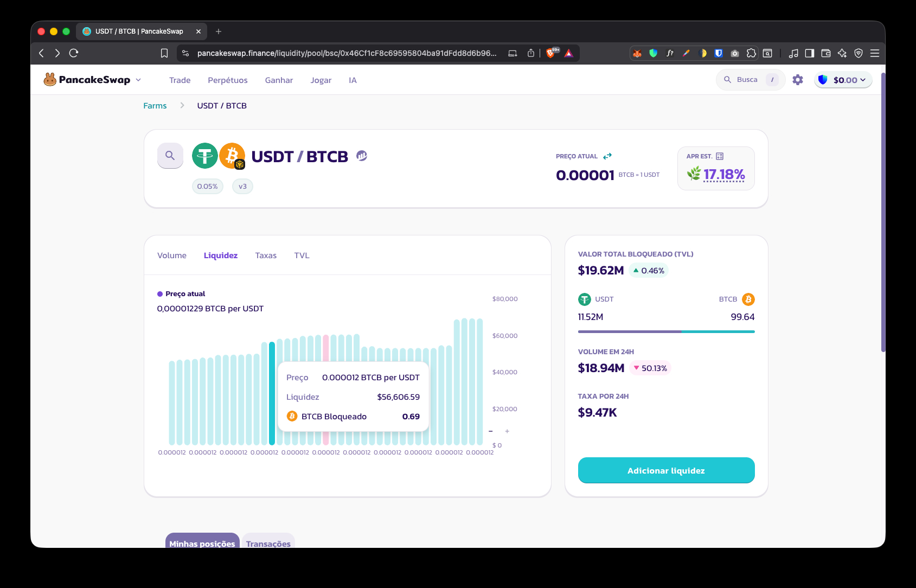
Task: Open the font identifier f? extension
Action: pyautogui.click(x=670, y=53)
